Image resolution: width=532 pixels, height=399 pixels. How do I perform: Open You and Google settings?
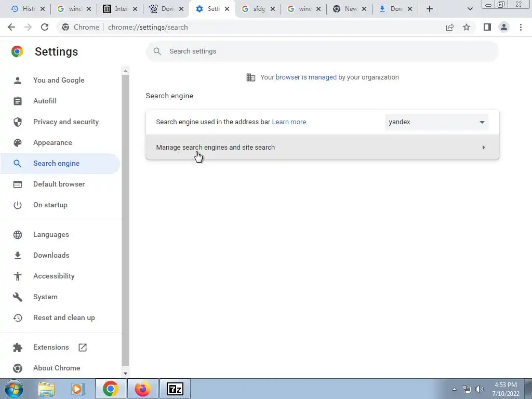point(59,80)
